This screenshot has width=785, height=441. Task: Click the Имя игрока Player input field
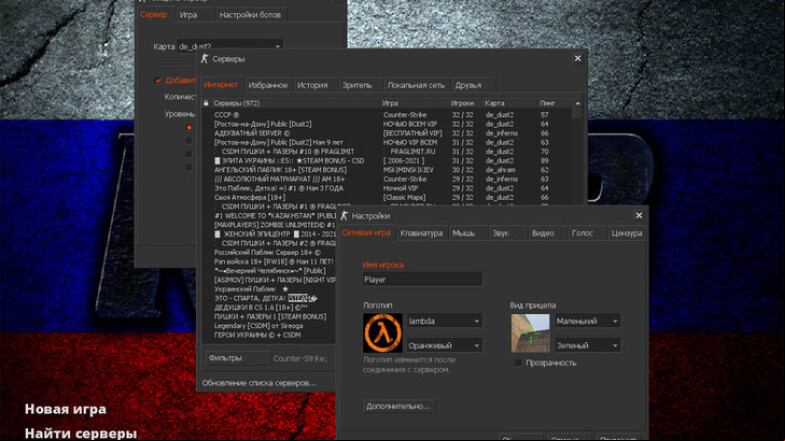422,279
